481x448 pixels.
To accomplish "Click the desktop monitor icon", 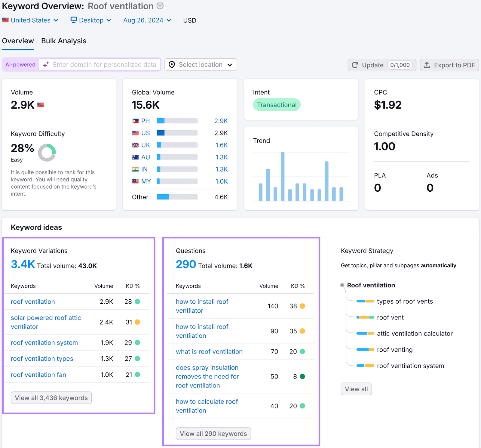I will [x=74, y=20].
